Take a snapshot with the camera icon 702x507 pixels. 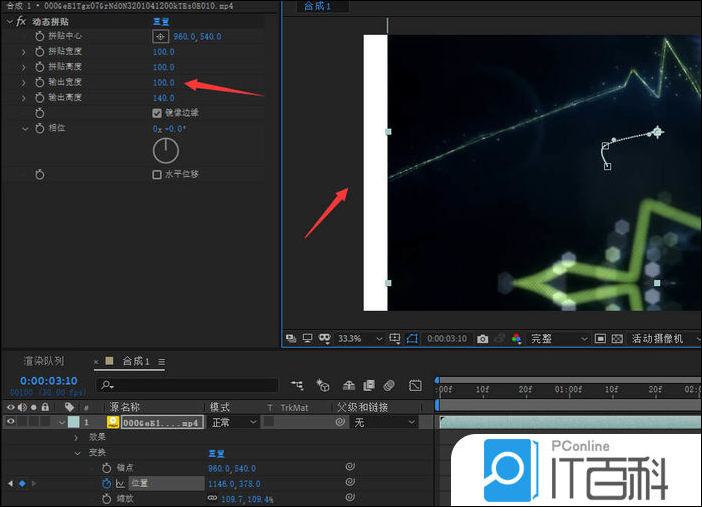point(482,339)
